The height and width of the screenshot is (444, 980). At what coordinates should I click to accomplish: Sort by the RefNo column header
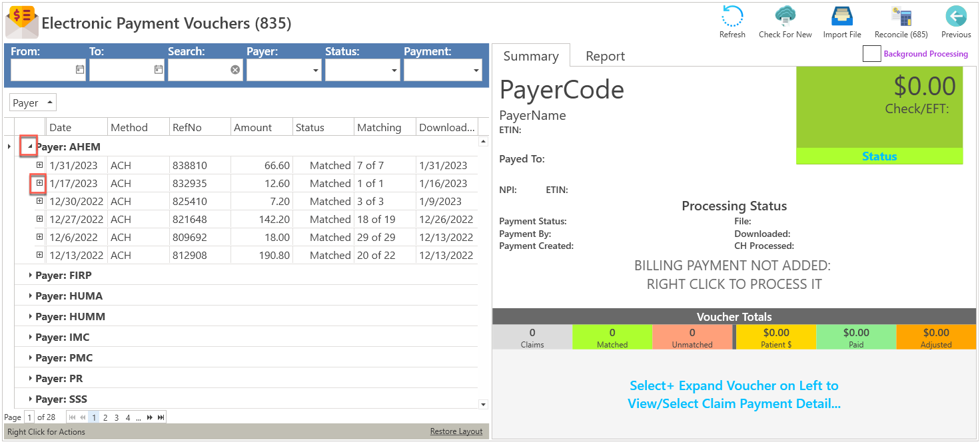pos(200,127)
